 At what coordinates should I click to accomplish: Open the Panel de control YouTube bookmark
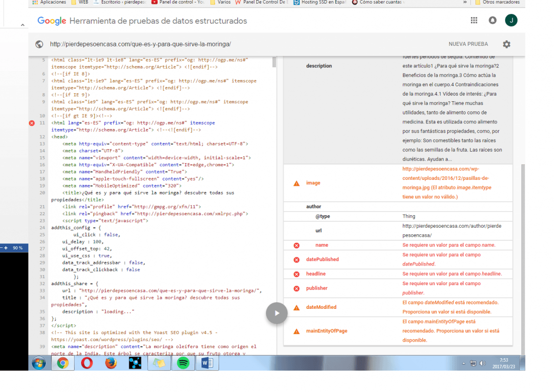click(x=178, y=2)
